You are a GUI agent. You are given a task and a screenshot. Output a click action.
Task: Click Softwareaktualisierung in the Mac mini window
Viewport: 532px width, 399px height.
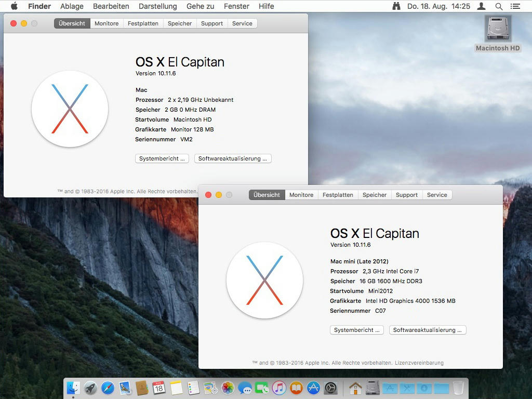[x=428, y=330]
